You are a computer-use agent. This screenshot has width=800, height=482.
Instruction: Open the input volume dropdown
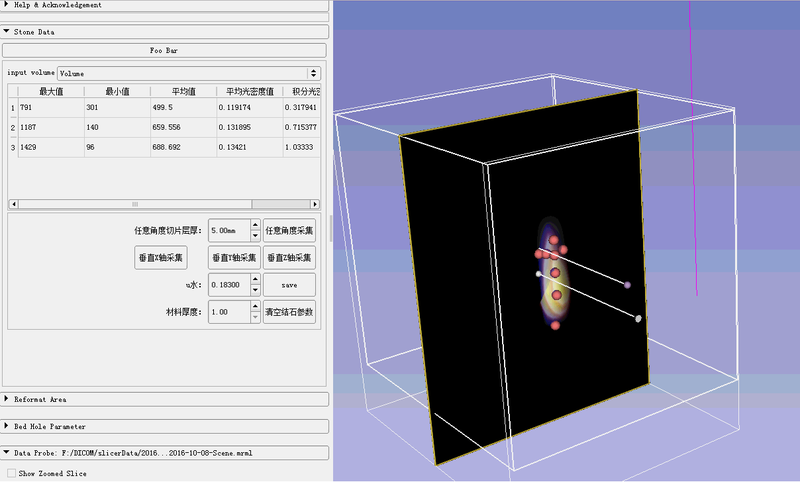[x=188, y=73]
